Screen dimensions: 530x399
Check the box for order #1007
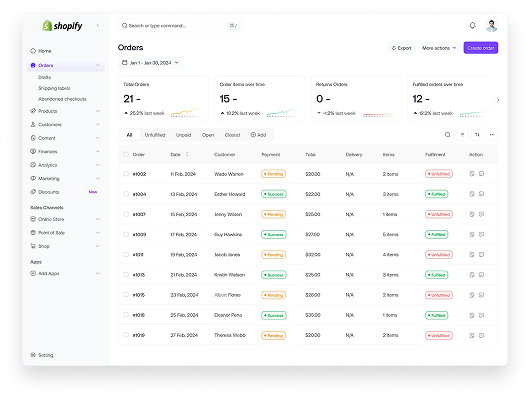click(x=126, y=214)
